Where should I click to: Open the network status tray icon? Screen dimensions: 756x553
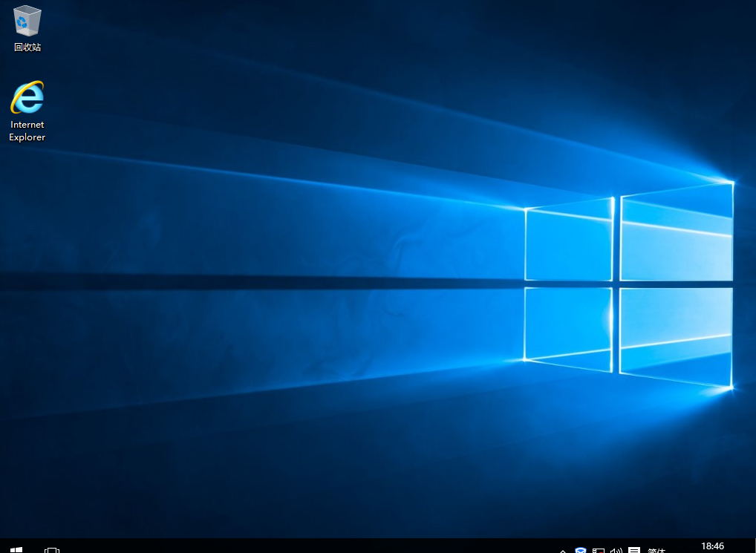coord(599,550)
